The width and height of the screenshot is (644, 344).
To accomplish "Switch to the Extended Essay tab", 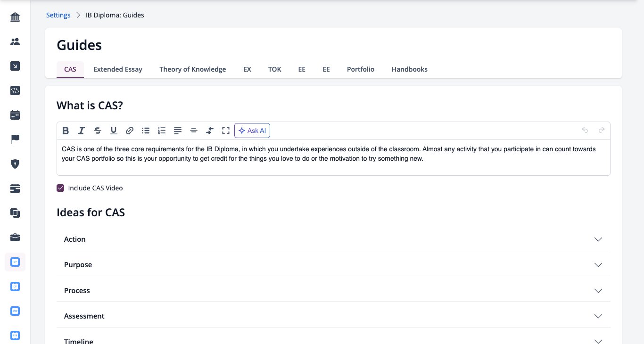I will click(118, 69).
